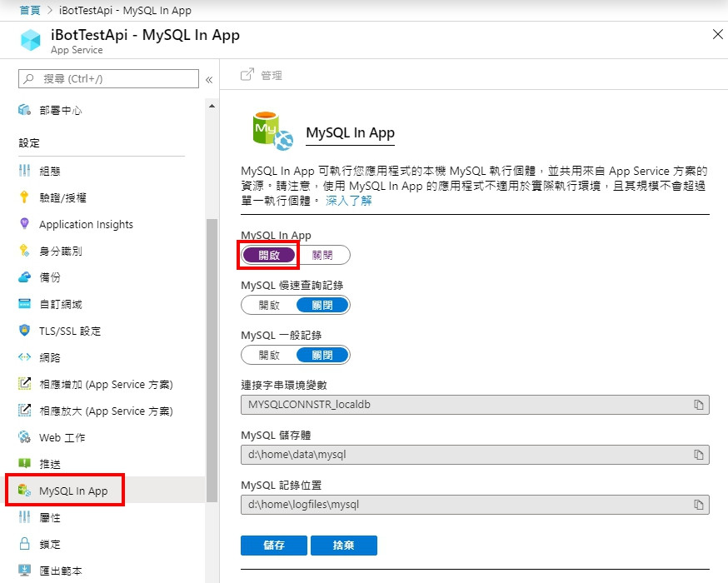Click the 捨棄 discard button
Image resolution: width=728 pixels, height=583 pixels.
click(x=343, y=546)
